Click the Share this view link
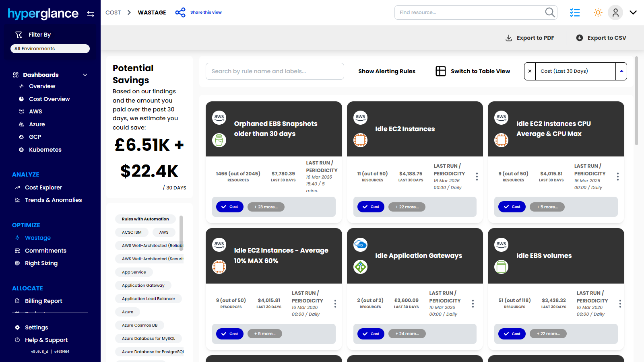The width and height of the screenshot is (644, 362). [206, 12]
